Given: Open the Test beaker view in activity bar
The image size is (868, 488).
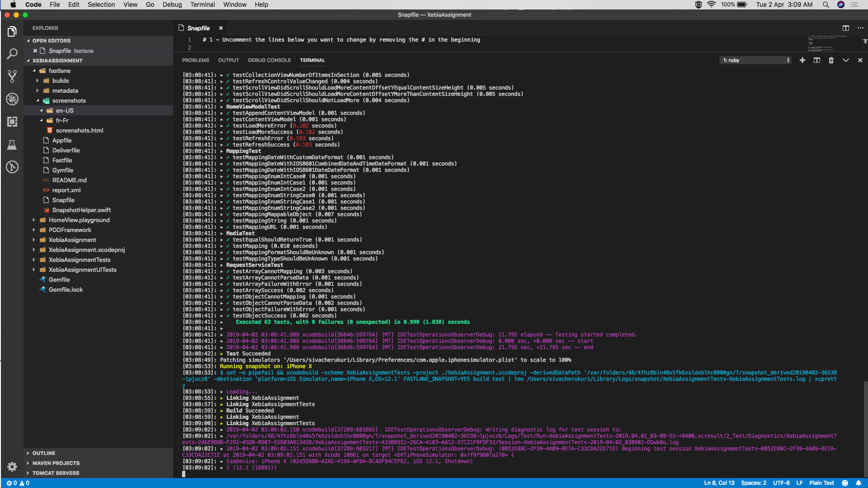Looking at the screenshot, I should coord(12,144).
